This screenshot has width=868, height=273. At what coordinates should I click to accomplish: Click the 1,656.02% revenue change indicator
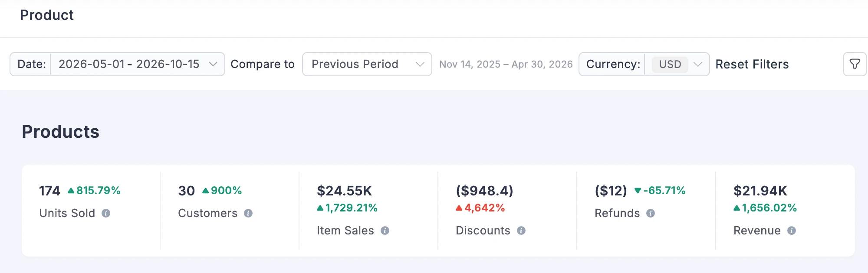pyautogui.click(x=765, y=208)
